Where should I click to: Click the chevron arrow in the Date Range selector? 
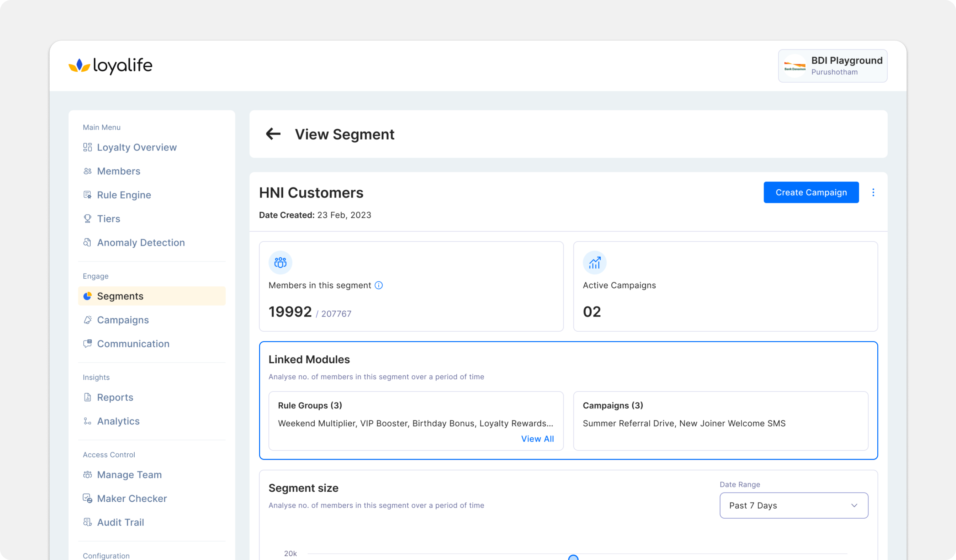pos(854,505)
